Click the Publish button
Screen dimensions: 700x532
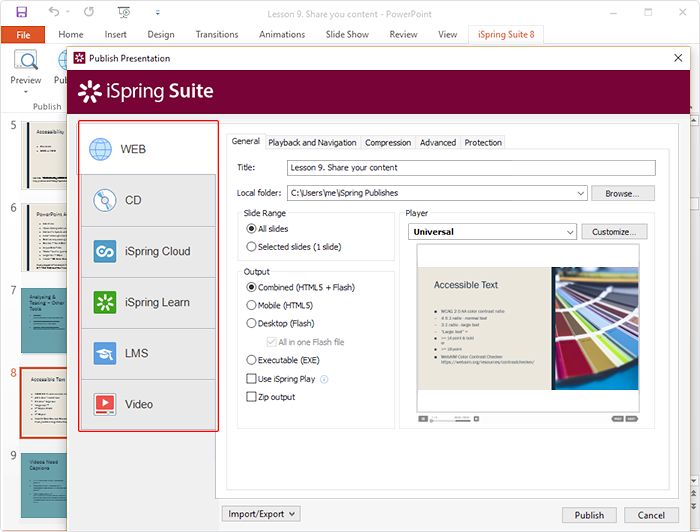coord(589,515)
